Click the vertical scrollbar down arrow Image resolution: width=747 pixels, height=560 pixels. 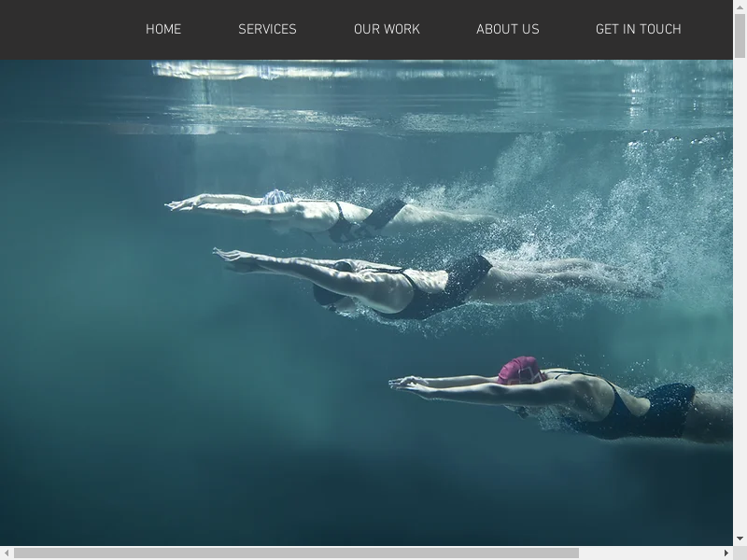740,539
